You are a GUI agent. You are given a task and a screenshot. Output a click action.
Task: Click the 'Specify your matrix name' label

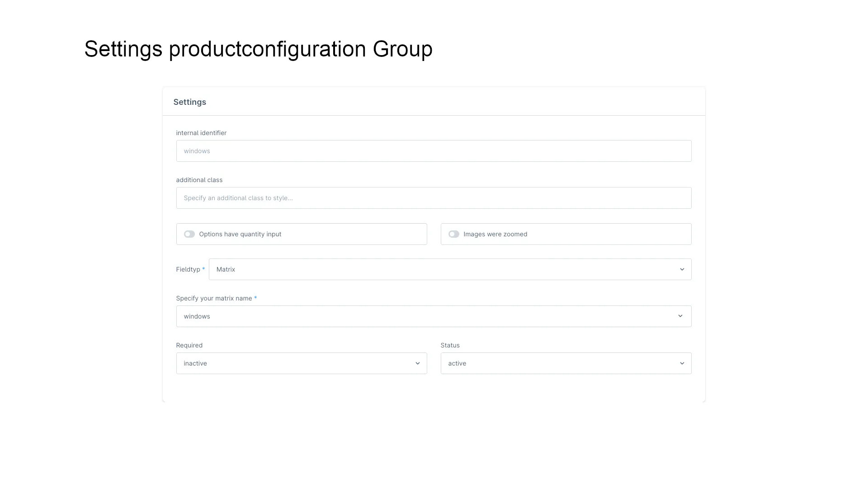pyautogui.click(x=214, y=298)
